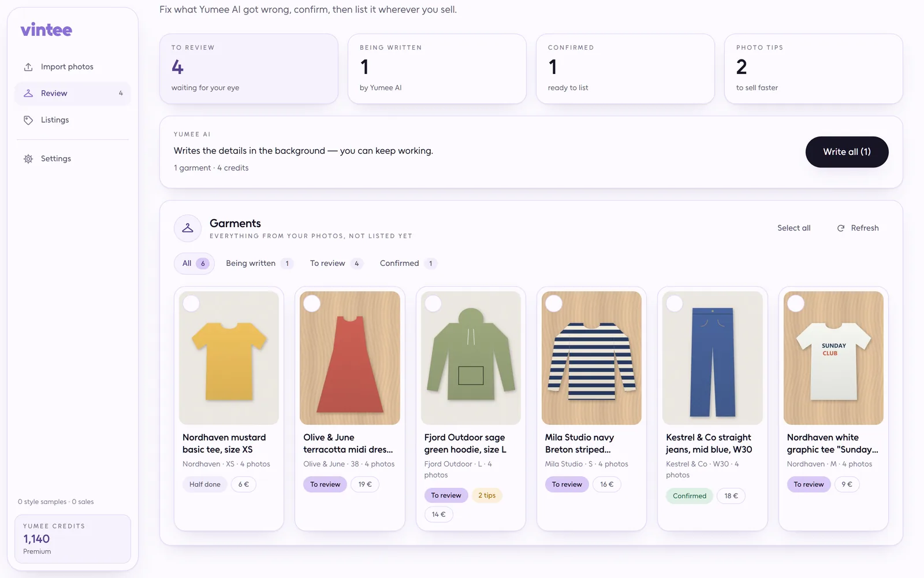Screen dimensions: 924x578
Task: Switch to the Confirmed filter tab
Action: coord(408,264)
